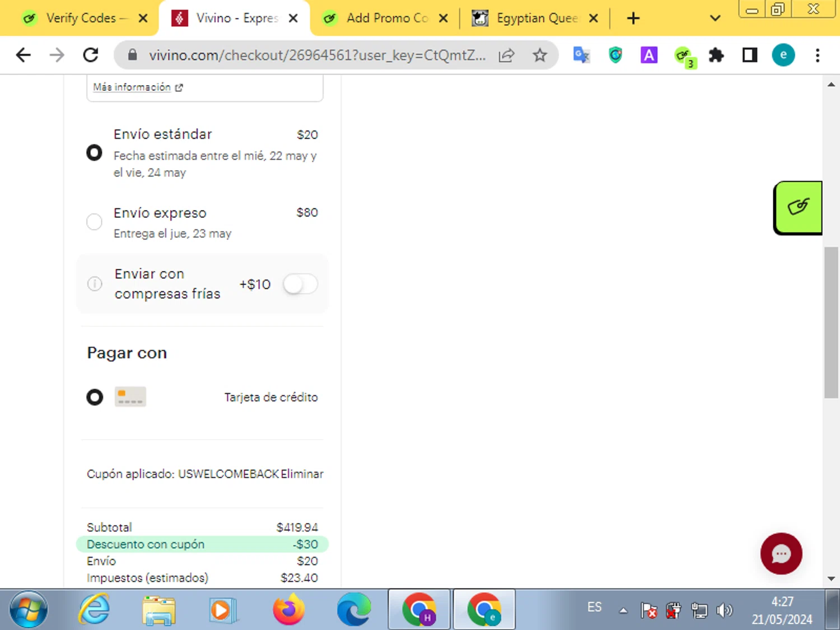Open media player from taskbar
The width and height of the screenshot is (840, 630).
tap(223, 609)
